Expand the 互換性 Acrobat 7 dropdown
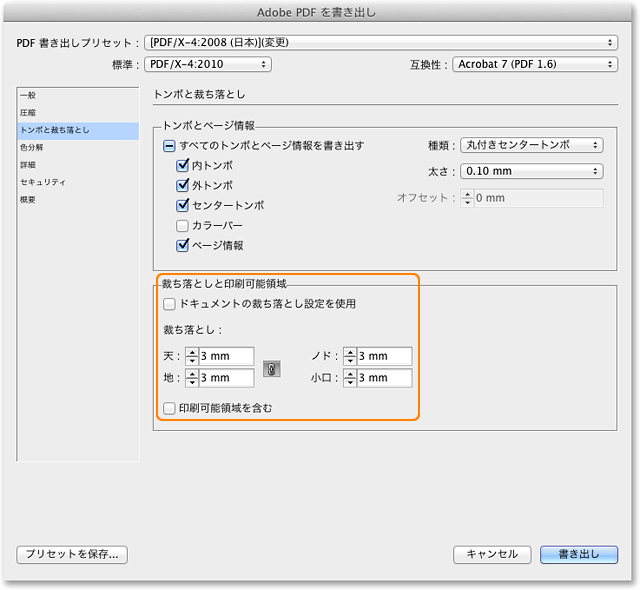Screen dimensions: 640x590 click(x=534, y=64)
